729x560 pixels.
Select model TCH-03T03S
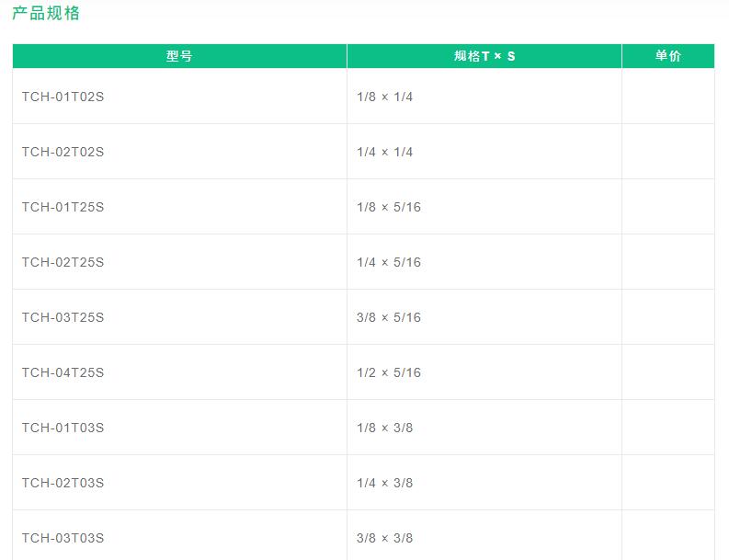[x=63, y=538]
